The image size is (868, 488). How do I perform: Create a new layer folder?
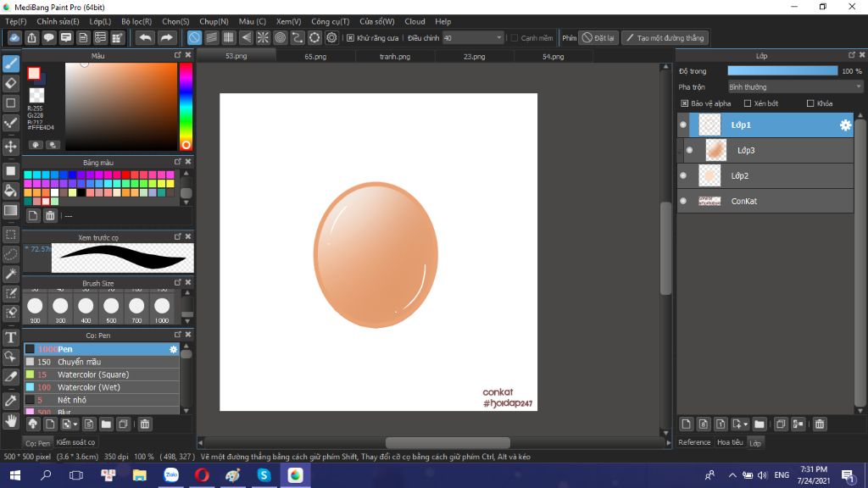tap(759, 424)
